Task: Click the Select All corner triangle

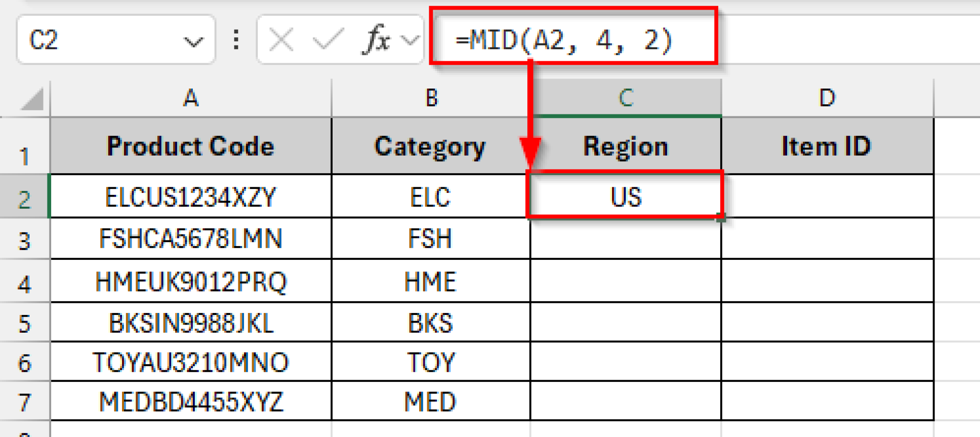Action: [33, 100]
